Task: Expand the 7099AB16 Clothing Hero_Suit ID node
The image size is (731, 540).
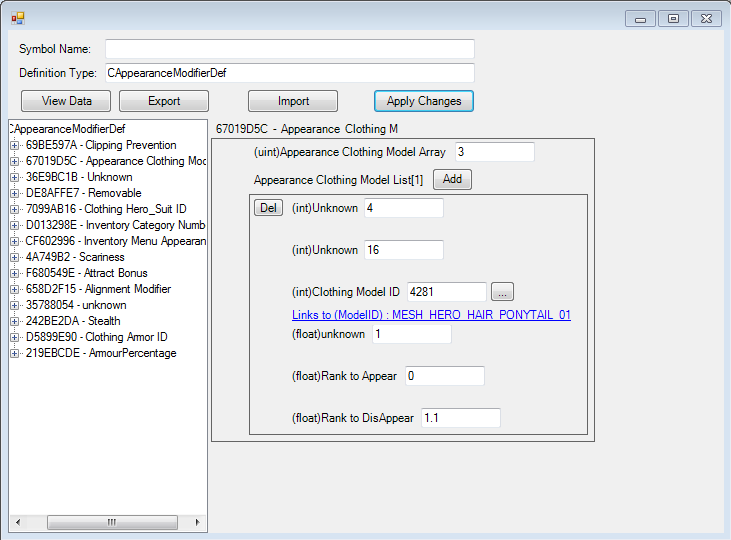Action: (x=15, y=209)
